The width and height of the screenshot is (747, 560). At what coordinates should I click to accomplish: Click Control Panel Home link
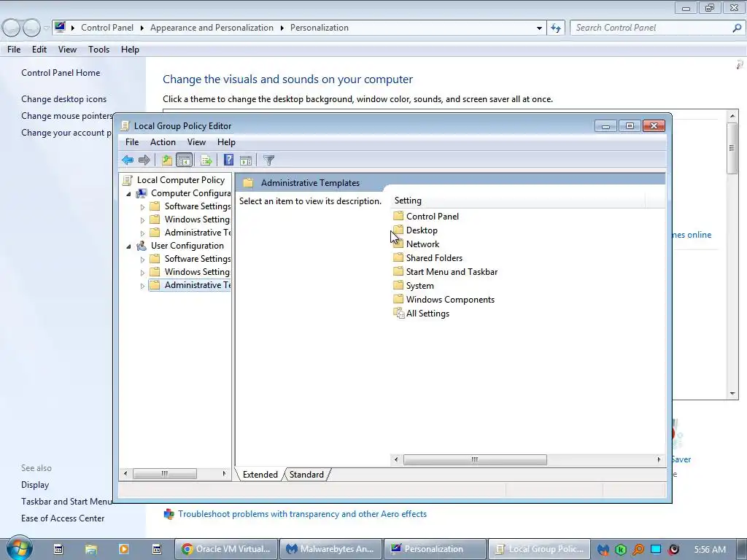pos(61,73)
